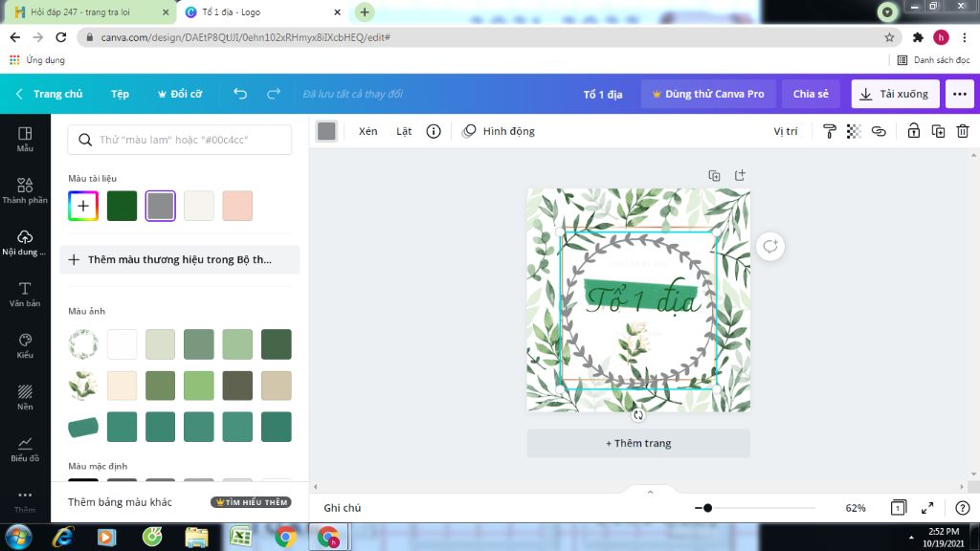Click the info icon next to Lật
Screen dimensions: 980x551
pyautogui.click(x=434, y=131)
